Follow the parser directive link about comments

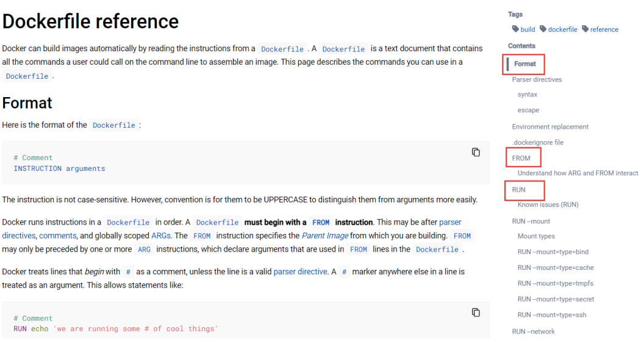pyautogui.click(x=300, y=272)
